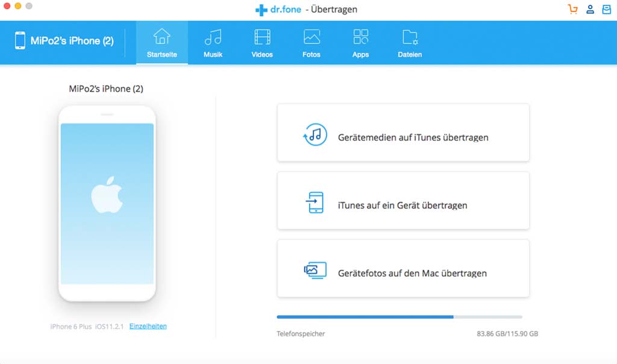617x364 pixels.
Task: Click the Telefonspeicher storage progress bar
Action: tap(398, 316)
